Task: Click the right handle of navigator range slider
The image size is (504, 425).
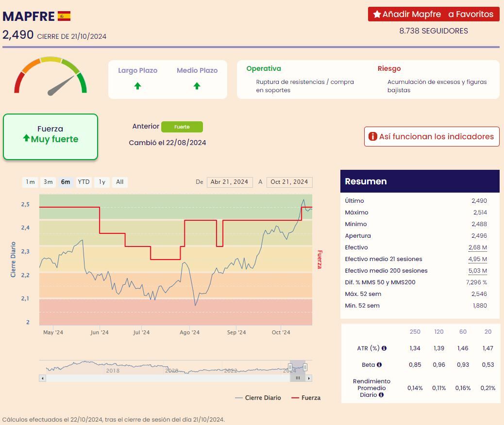Action: pyautogui.click(x=305, y=367)
